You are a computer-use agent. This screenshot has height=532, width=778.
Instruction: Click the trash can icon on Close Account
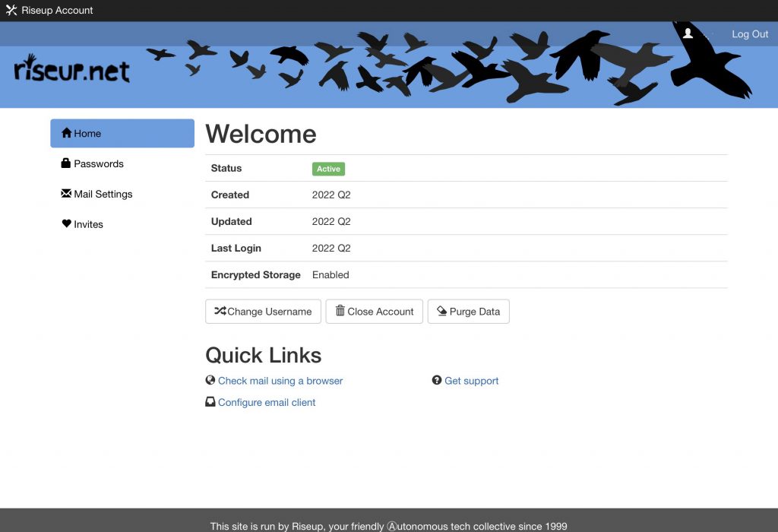(x=340, y=311)
